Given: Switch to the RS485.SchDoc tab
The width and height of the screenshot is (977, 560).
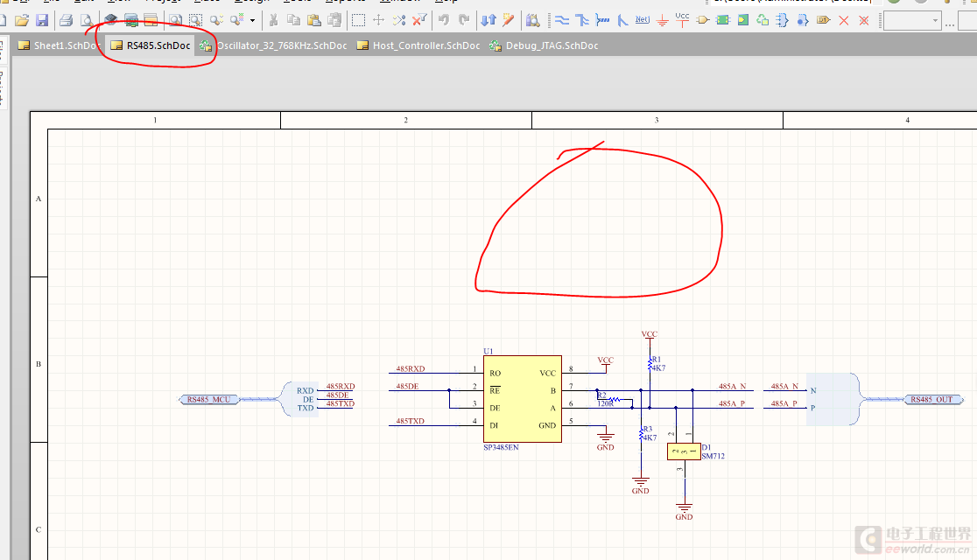Looking at the screenshot, I should point(151,45).
